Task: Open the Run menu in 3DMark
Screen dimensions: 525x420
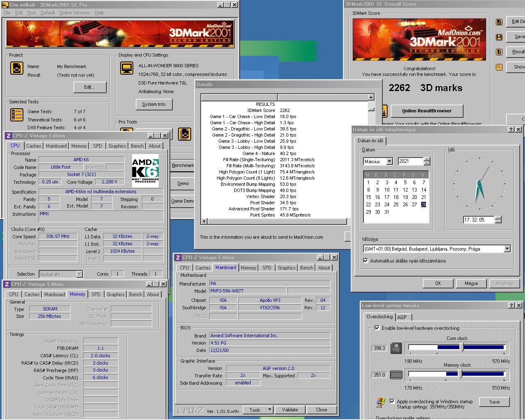Action: pyautogui.click(x=32, y=13)
